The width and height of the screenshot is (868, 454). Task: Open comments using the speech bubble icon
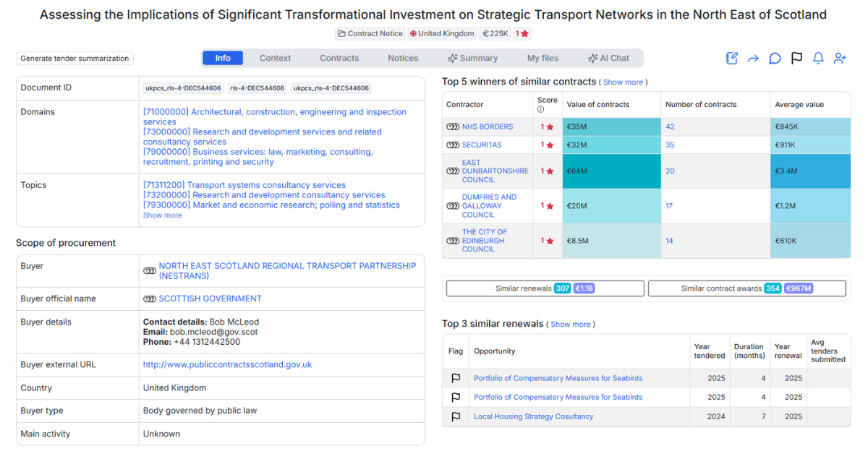coord(775,59)
